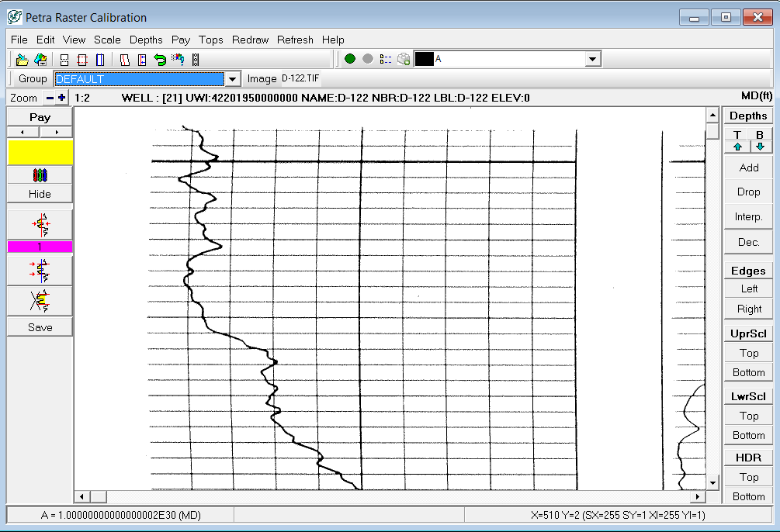Click the yellow pay color swatch
Viewport: 780px width, 532px height.
tap(40, 153)
